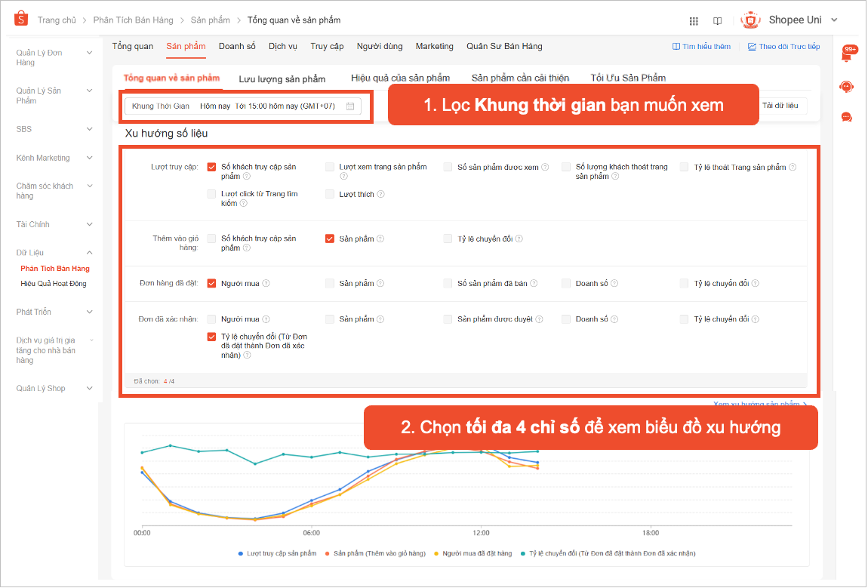The image size is (868, 588).
Task: Switch to the Doanh số tab
Action: pos(237,46)
